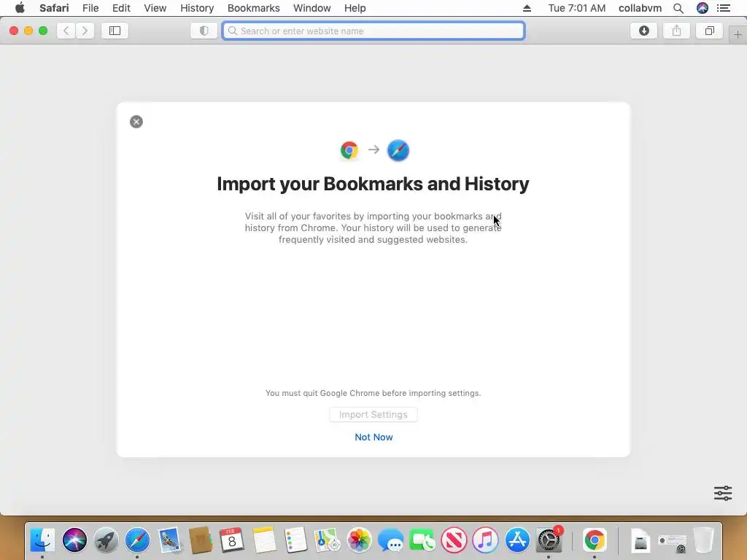
Task: Click the Import Settings button
Action: 373,415
